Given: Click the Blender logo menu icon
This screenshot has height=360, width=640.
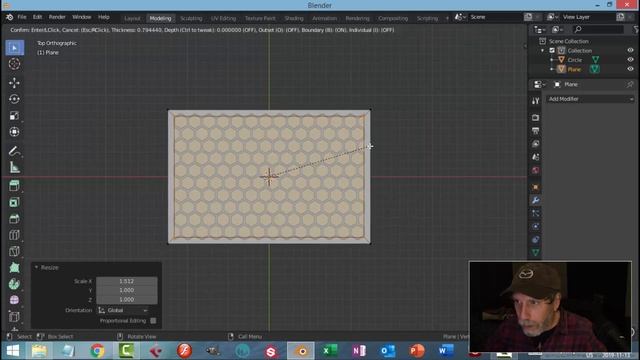Looking at the screenshot, I should tap(9, 17).
